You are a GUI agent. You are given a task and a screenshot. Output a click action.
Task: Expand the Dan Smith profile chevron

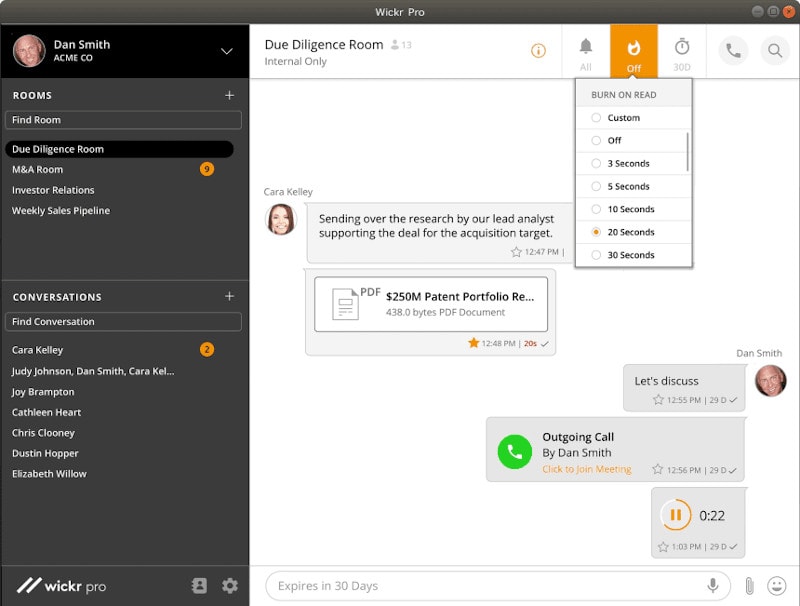pyautogui.click(x=227, y=51)
